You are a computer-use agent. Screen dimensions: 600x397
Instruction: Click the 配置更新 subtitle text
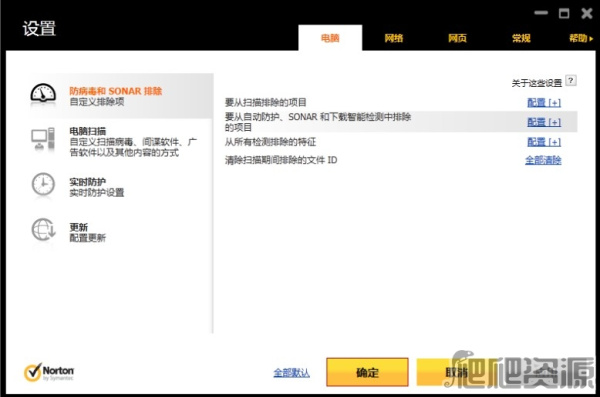click(88, 238)
